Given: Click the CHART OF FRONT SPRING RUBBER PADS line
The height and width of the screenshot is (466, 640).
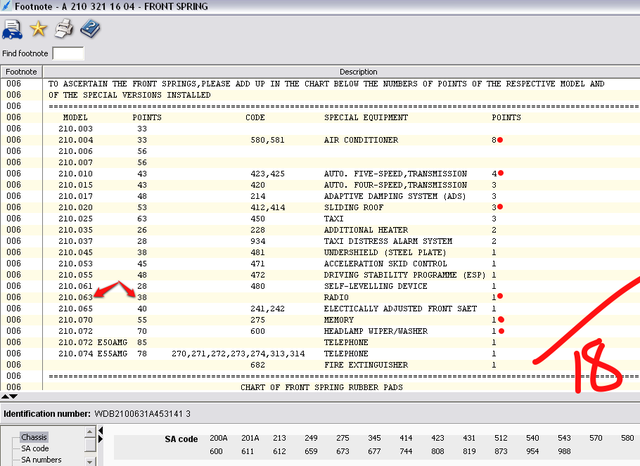Looking at the screenshot, I should pos(322,387).
